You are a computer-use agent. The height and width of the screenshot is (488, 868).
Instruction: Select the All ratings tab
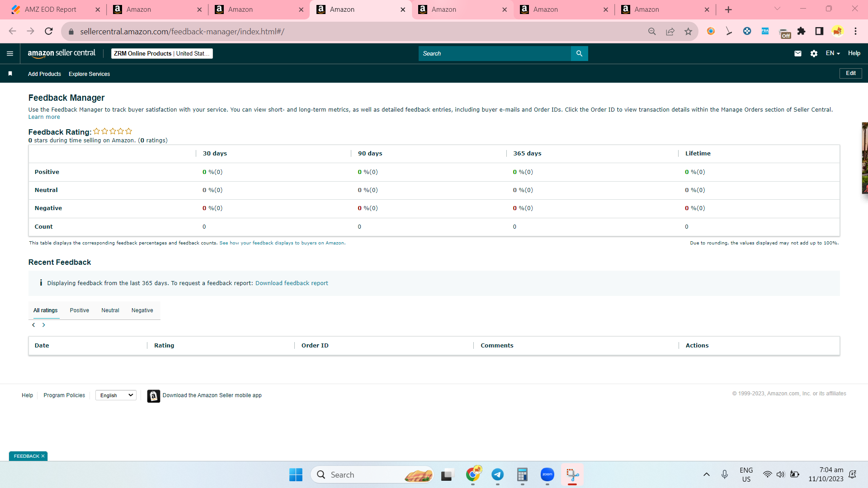point(46,310)
